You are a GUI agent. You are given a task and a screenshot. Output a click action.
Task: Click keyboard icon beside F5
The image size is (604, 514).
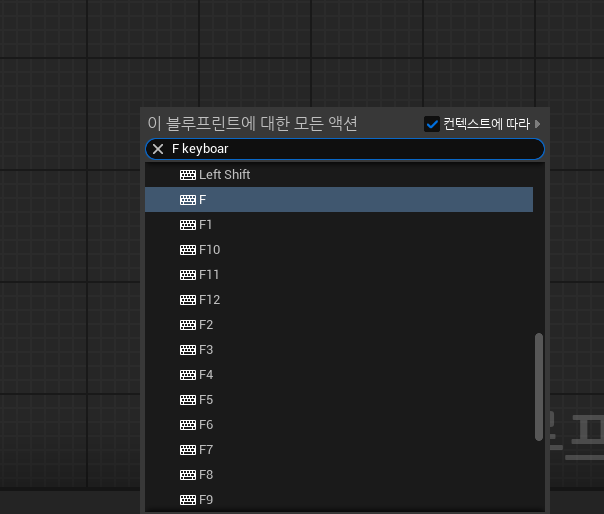[188, 400]
